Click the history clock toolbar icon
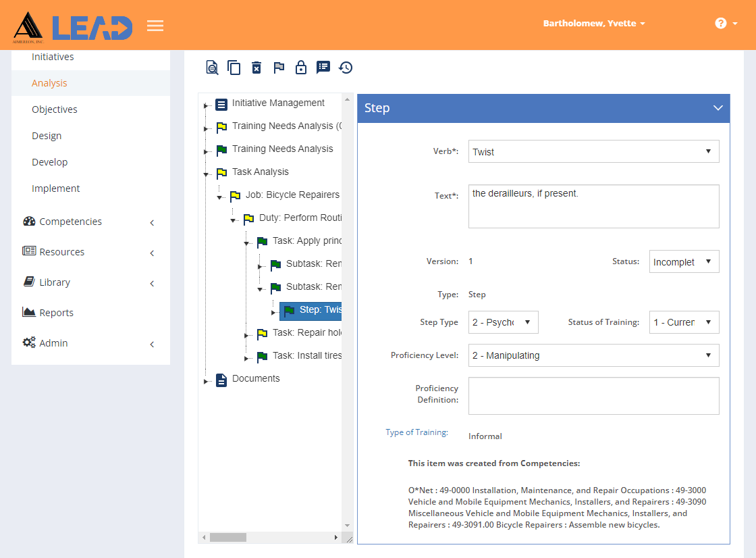Screen dimensions: 756x558 tap(346, 68)
